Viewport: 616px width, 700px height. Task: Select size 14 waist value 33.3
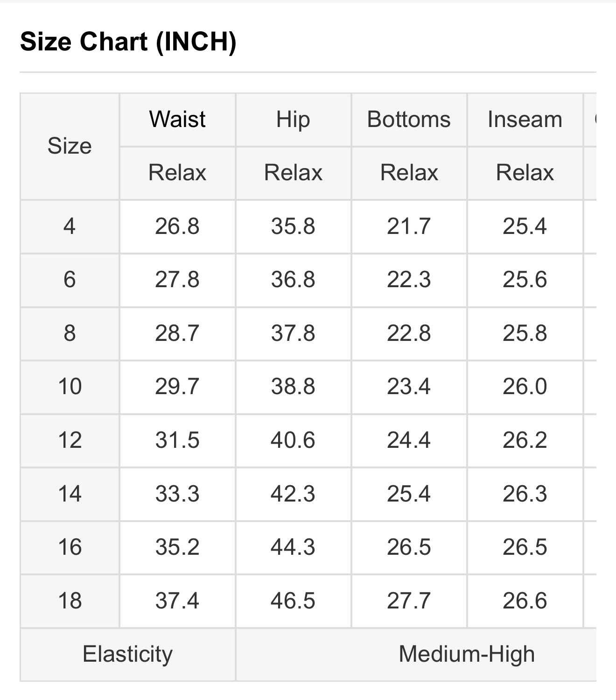point(177,494)
